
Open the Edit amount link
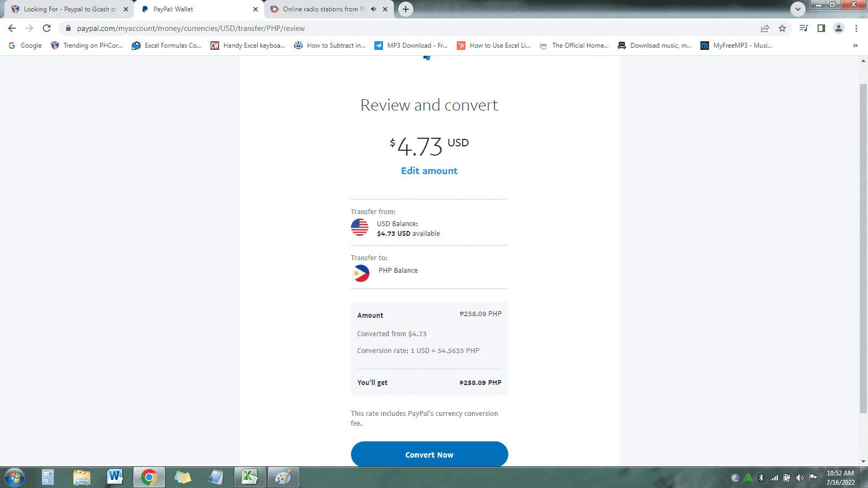click(429, 171)
